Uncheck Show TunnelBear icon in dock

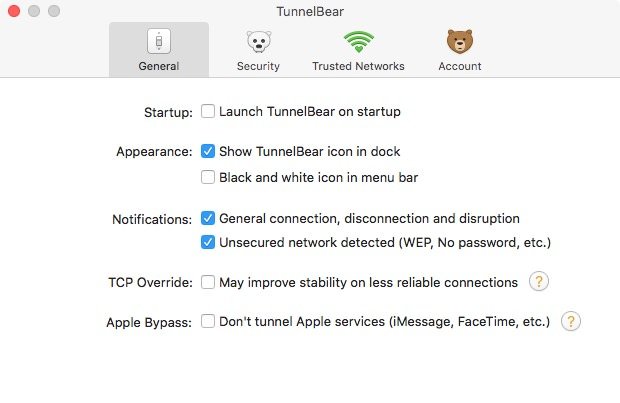click(208, 151)
